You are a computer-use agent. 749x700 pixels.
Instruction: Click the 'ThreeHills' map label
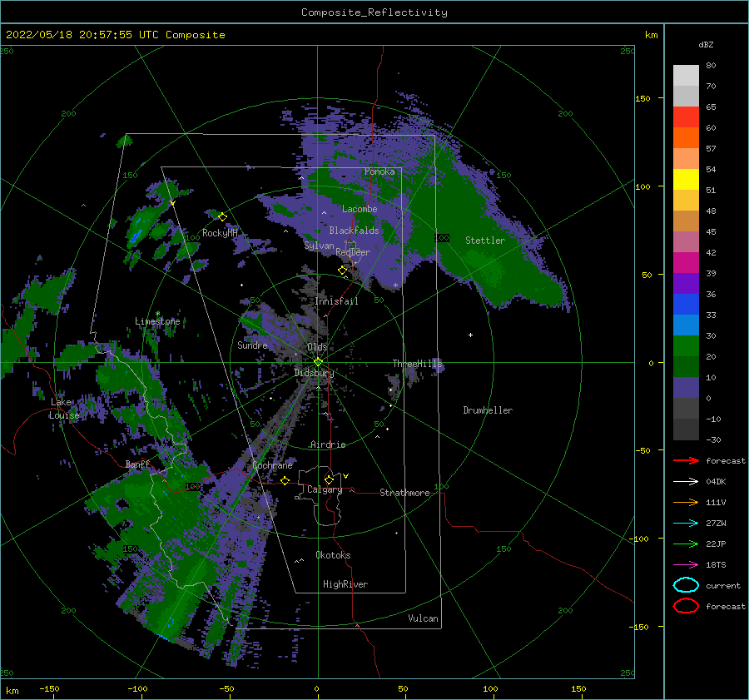(x=418, y=364)
